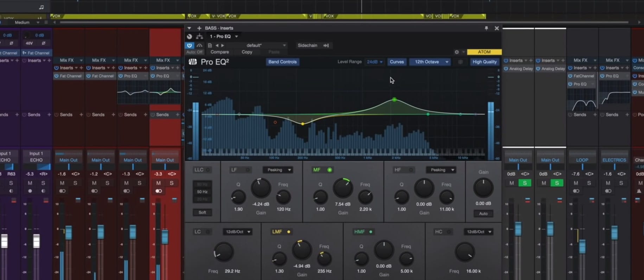Click the output Gain knob showing 0.00 dB

click(483, 188)
